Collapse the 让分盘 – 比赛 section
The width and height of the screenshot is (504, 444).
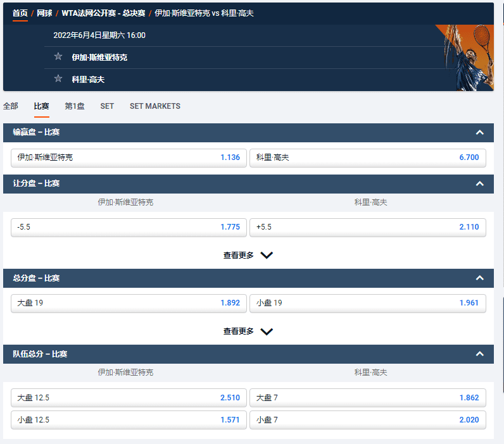479,184
